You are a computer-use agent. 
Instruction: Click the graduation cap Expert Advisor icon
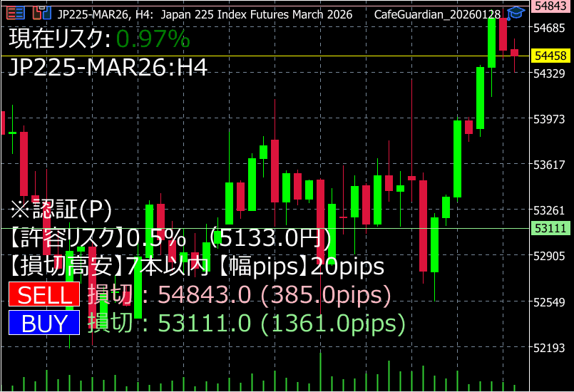pyautogui.click(x=514, y=13)
